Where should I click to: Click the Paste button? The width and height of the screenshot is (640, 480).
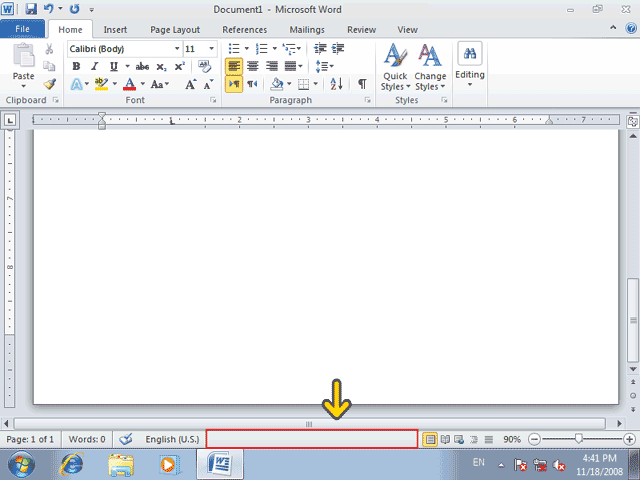(x=23, y=65)
